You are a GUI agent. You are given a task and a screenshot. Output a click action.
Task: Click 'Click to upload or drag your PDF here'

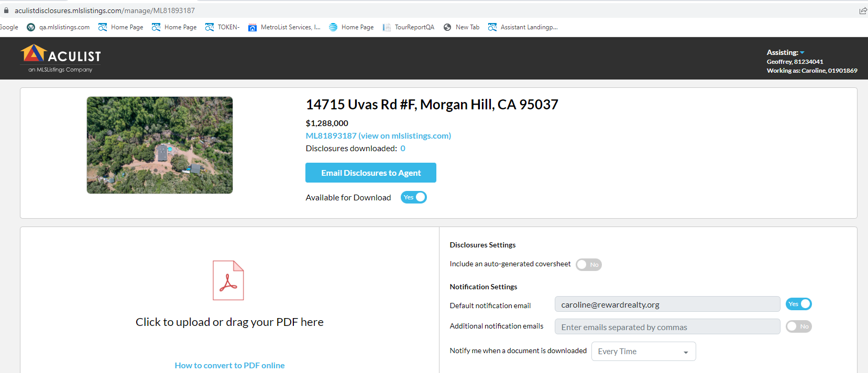click(229, 322)
